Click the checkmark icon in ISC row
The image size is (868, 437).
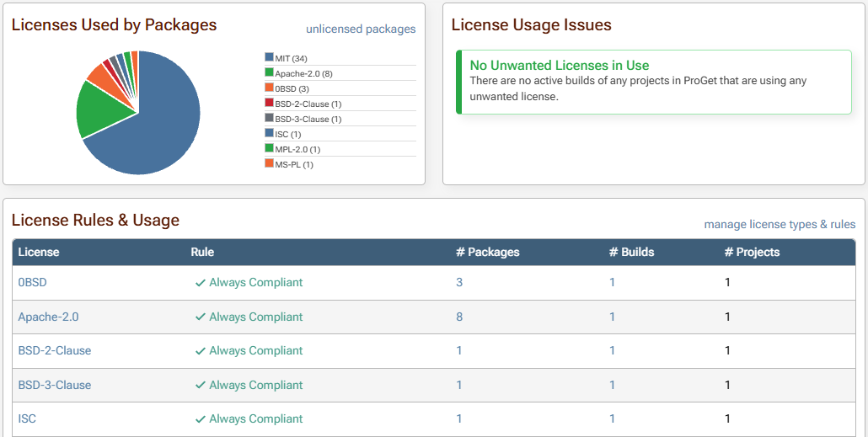point(201,419)
